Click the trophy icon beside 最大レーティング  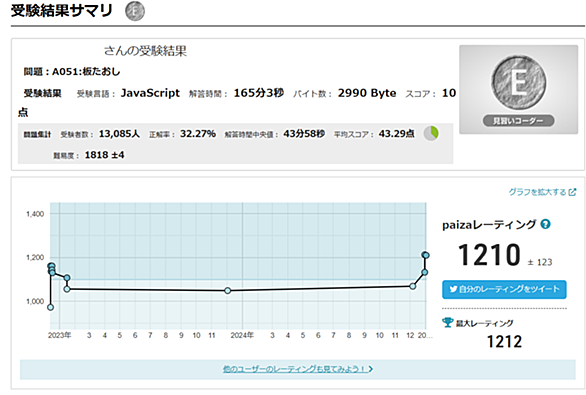click(447, 322)
